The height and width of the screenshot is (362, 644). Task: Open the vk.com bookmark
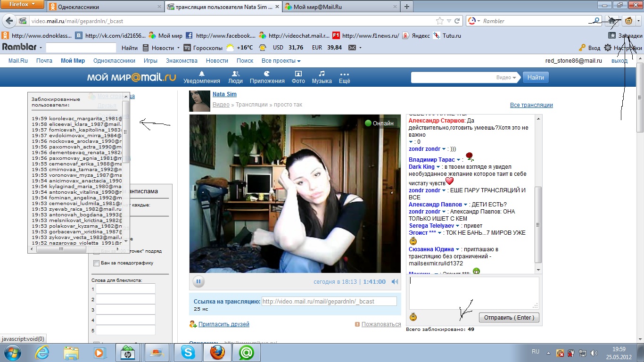tap(110, 35)
